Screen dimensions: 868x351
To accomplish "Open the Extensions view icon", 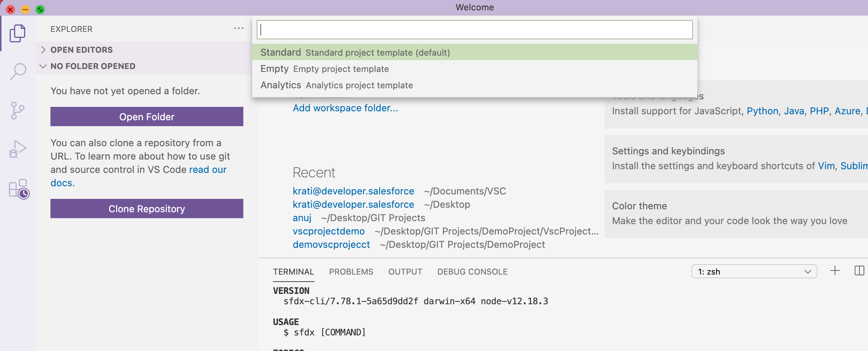I will click(x=19, y=189).
